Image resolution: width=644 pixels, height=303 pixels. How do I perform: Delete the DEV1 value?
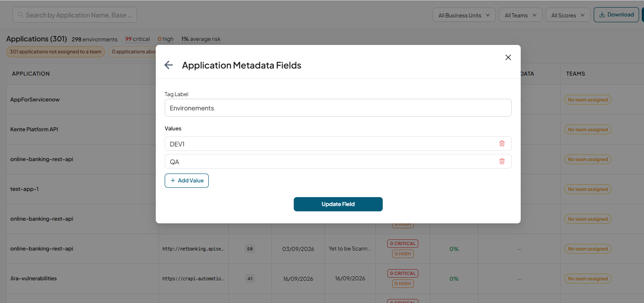click(502, 143)
